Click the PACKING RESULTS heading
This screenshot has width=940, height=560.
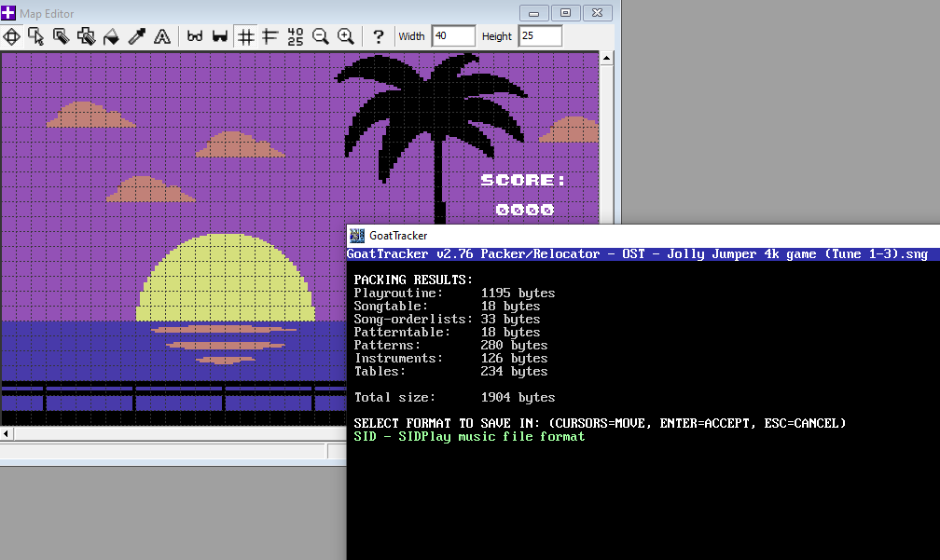(413, 280)
